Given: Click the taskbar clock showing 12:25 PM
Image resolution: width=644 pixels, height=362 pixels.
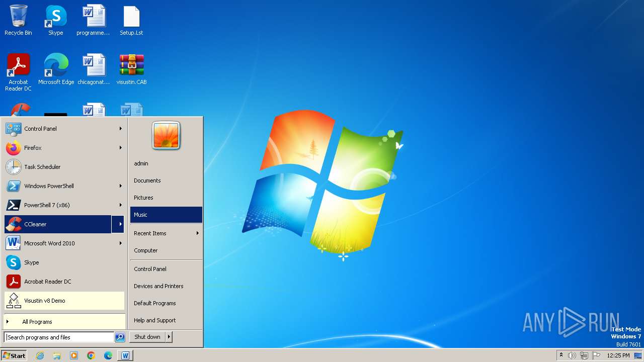Looking at the screenshot, I should click(618, 355).
